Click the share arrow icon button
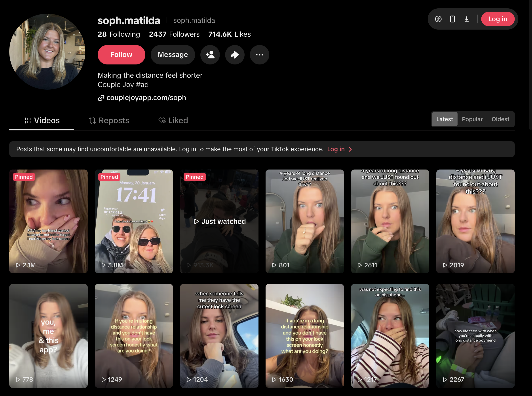Viewport: 532px width, 396px height. [235, 55]
